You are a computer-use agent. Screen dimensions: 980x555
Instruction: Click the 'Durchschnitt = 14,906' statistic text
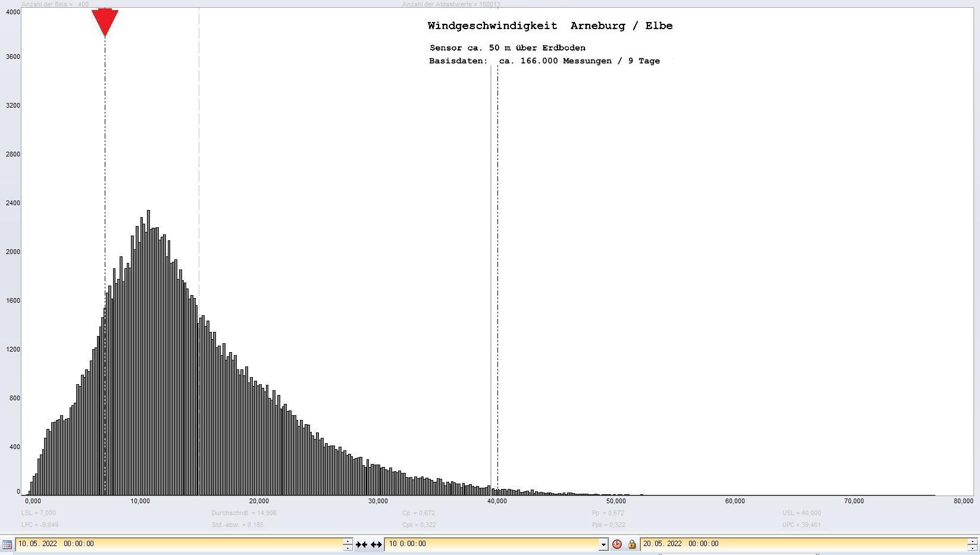tap(244, 513)
